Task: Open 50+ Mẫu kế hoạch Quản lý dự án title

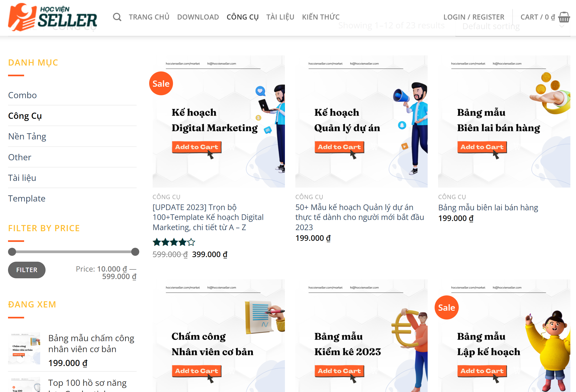Action: pos(360,217)
